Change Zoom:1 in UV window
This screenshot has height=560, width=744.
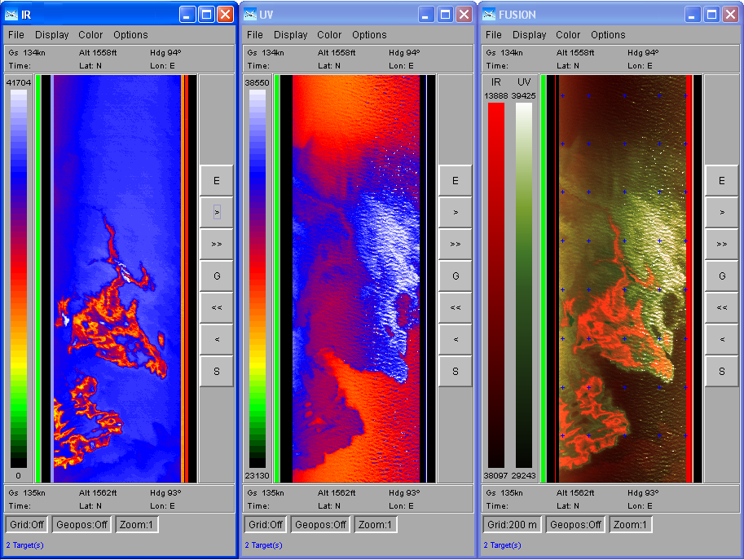click(375, 524)
